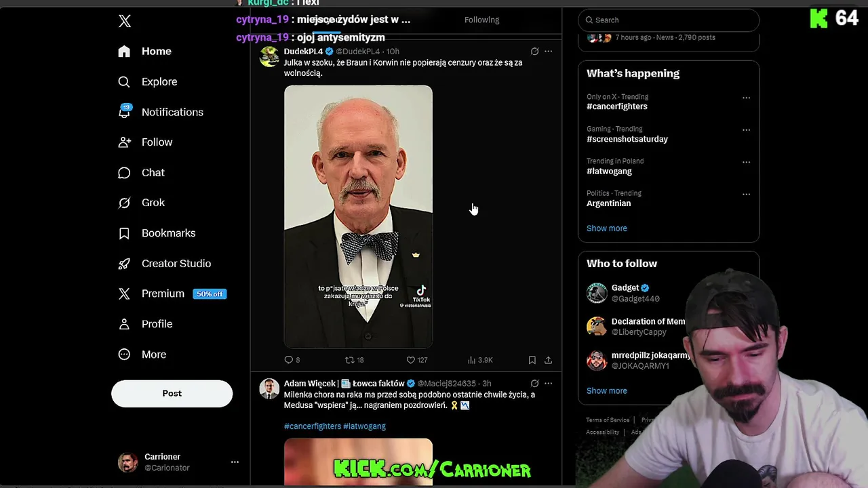
Task: Open the Home icon in sidebar
Action: tap(124, 52)
